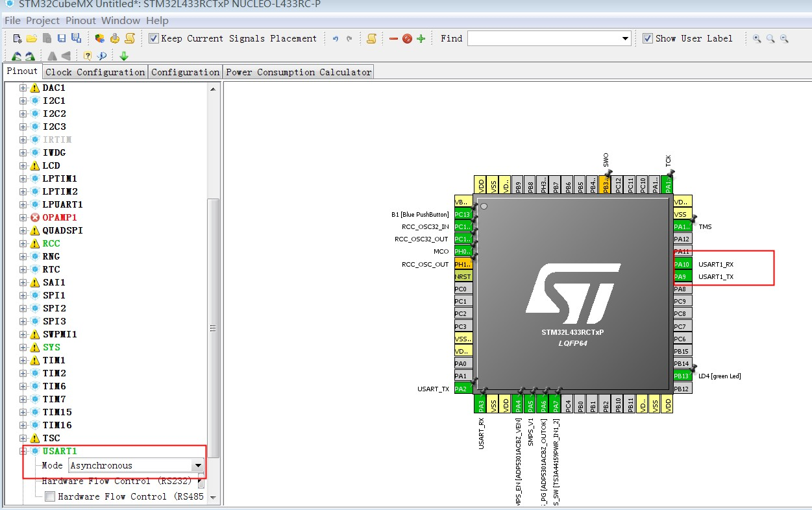Click the green plus toolbar icon
This screenshot has width=812, height=510.
pos(421,39)
